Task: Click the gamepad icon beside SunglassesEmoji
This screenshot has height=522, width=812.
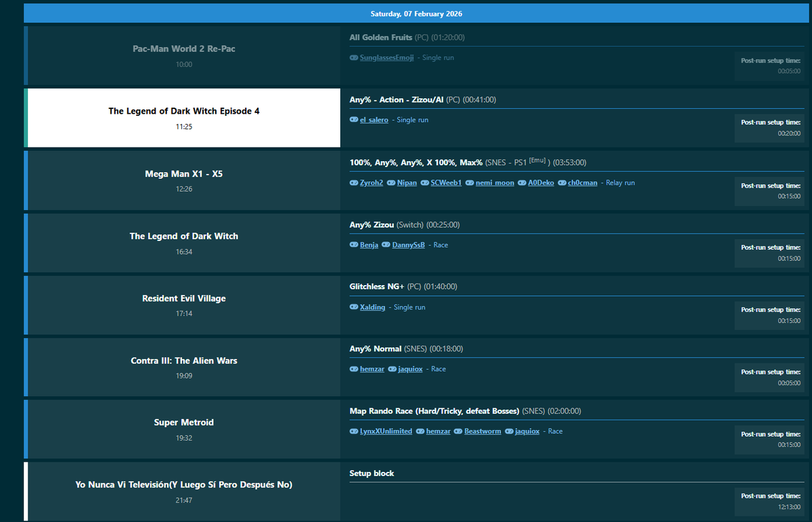Action: [354, 58]
